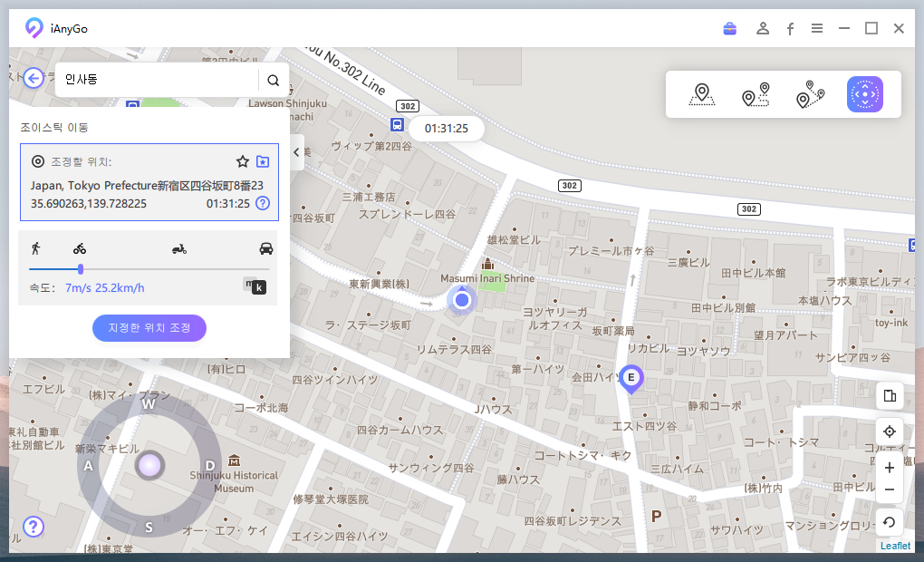Select the teleport location mode icon

pyautogui.click(x=702, y=94)
